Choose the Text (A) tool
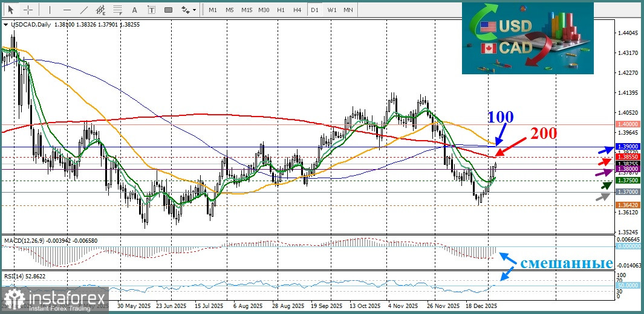644x314 pixels. click(x=135, y=10)
